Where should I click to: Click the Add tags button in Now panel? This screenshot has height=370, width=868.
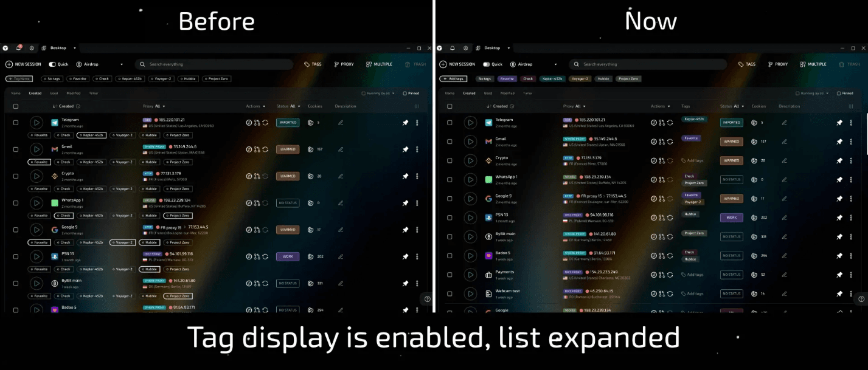(x=453, y=79)
